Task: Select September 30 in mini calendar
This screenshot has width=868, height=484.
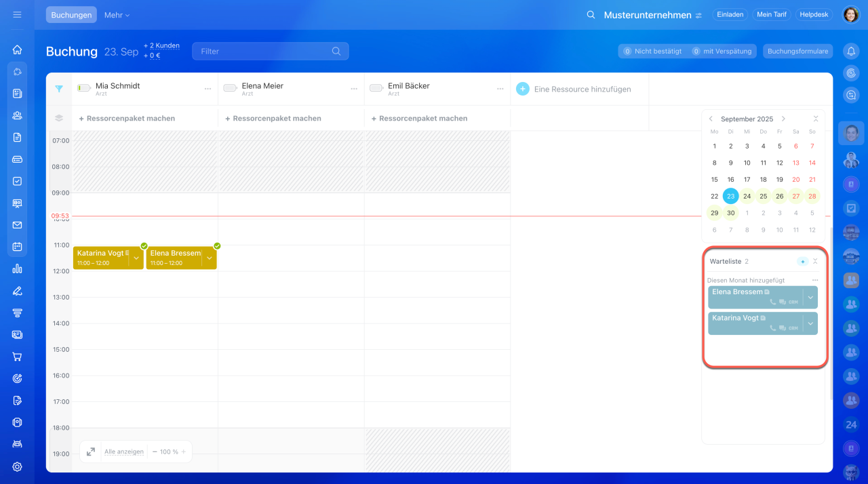Action: (730, 213)
